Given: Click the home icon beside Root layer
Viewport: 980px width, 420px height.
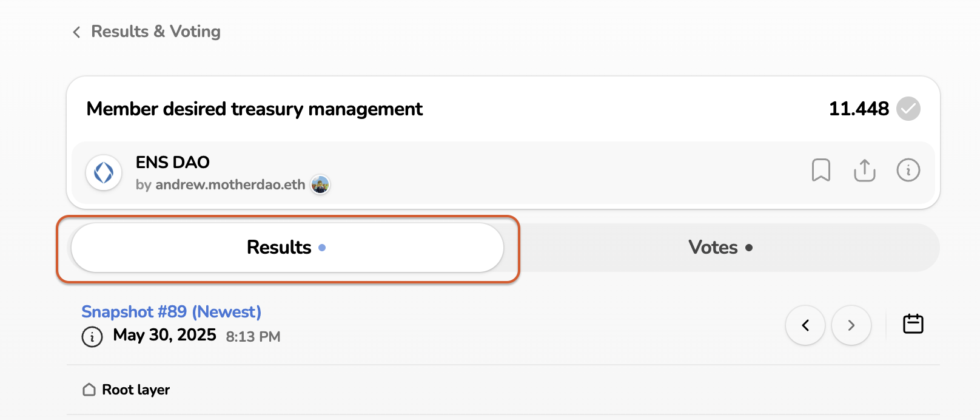Looking at the screenshot, I should pyautogui.click(x=89, y=390).
